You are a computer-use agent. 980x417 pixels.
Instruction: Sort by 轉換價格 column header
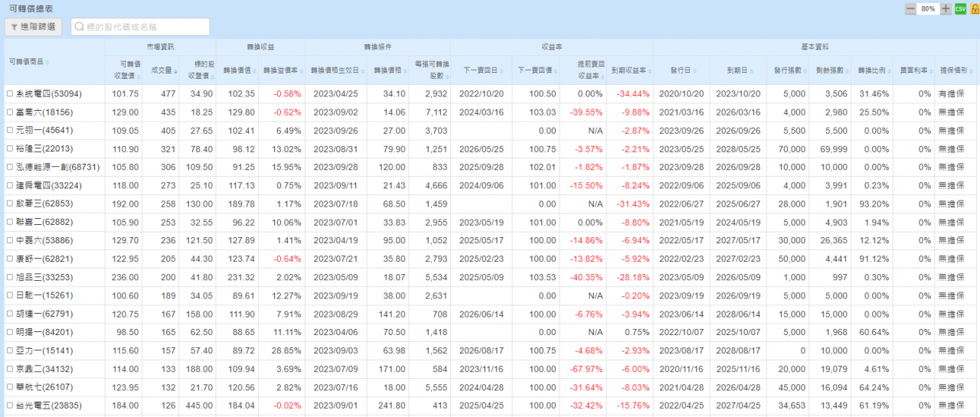pyautogui.click(x=387, y=70)
